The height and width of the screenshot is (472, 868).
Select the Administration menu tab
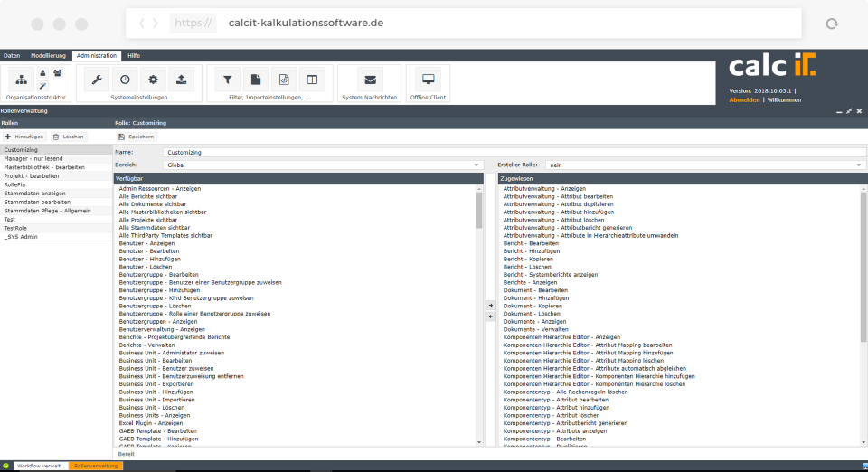97,55
